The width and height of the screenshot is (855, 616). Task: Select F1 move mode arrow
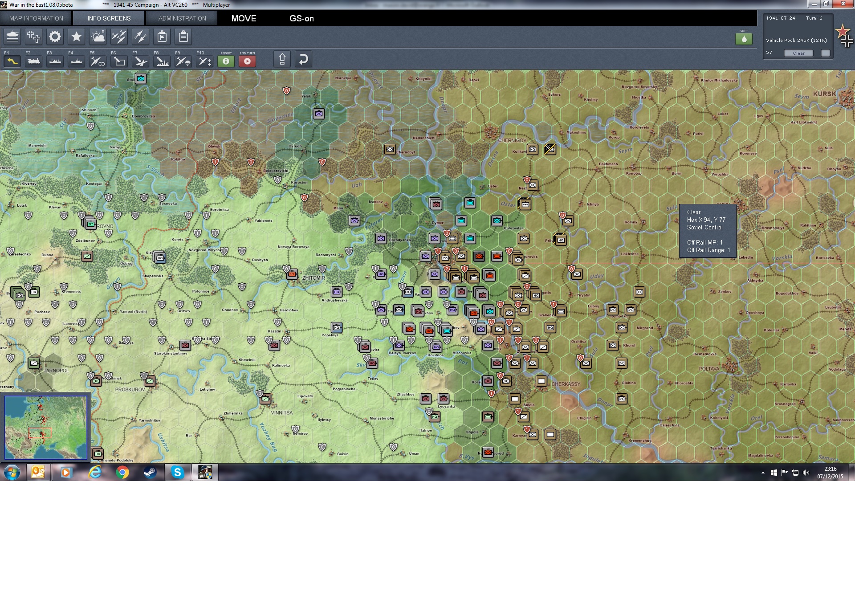coord(12,61)
